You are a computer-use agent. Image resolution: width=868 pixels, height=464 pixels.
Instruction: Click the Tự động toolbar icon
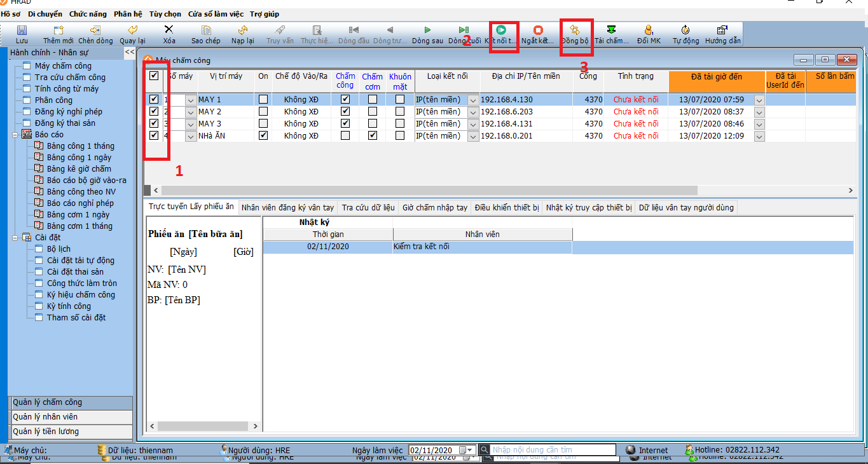coord(685,30)
